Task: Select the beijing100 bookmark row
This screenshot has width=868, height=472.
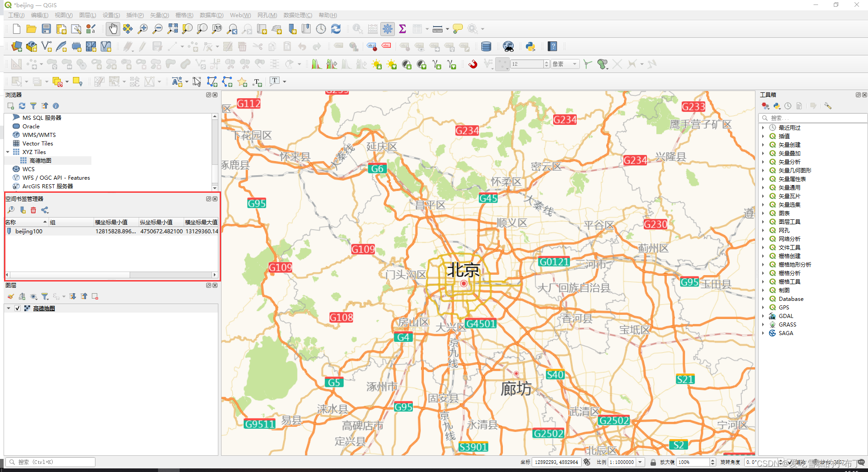Action: pos(112,231)
